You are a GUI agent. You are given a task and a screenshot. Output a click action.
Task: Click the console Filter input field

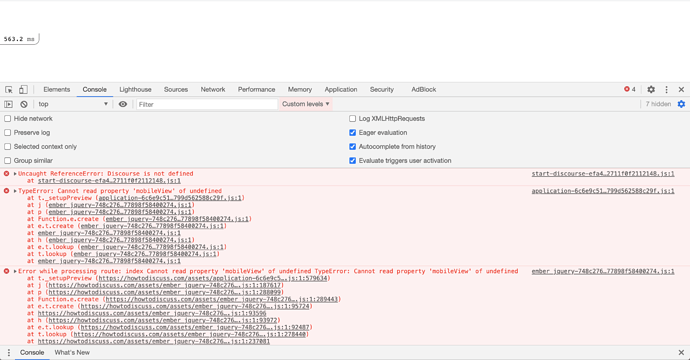206,104
